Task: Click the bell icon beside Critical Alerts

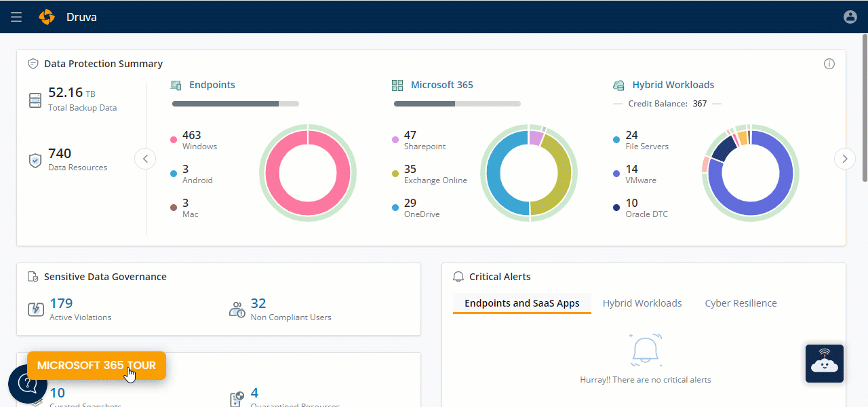Action: click(458, 277)
